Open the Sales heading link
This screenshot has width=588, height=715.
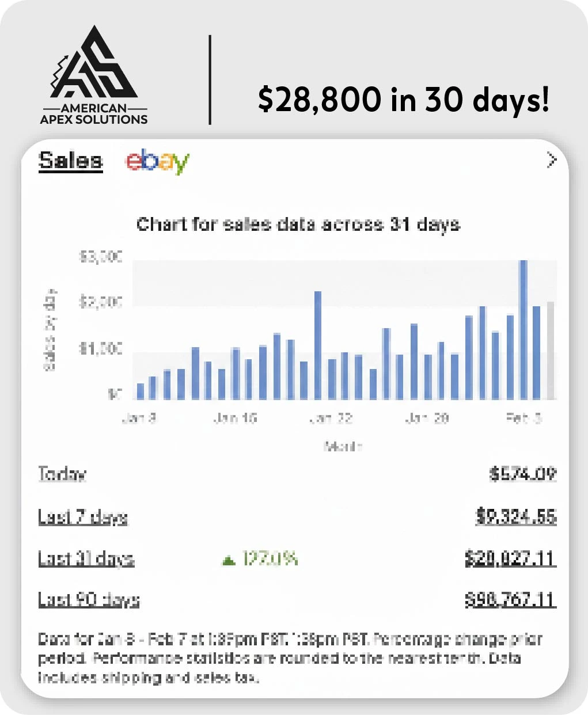pyautogui.click(x=70, y=161)
